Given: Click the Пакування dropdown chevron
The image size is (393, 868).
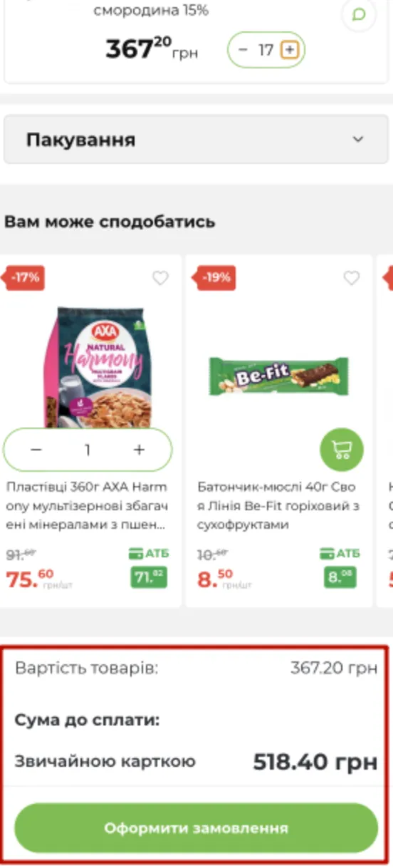Looking at the screenshot, I should [x=358, y=139].
